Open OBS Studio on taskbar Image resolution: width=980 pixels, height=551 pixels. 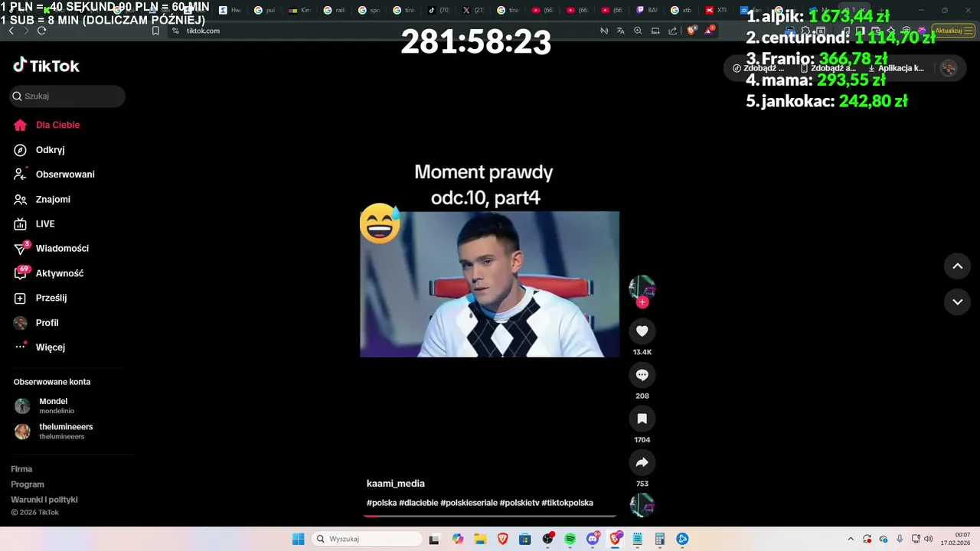547,539
